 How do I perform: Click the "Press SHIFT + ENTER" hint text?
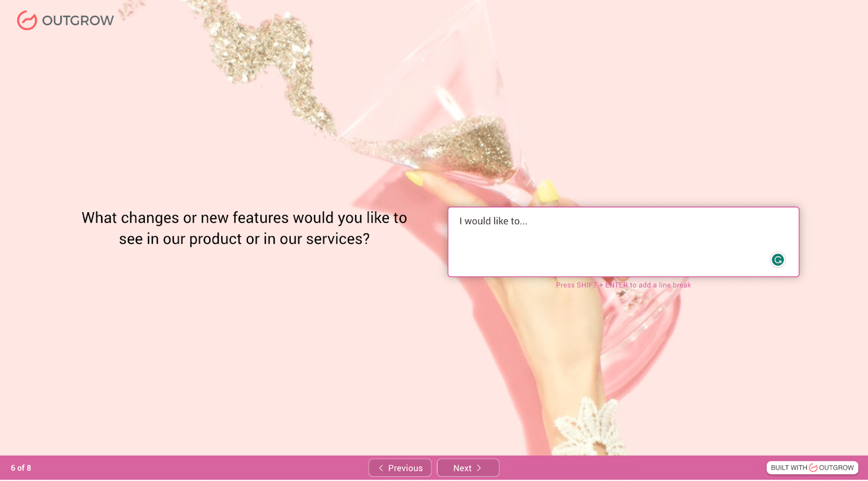(x=623, y=285)
